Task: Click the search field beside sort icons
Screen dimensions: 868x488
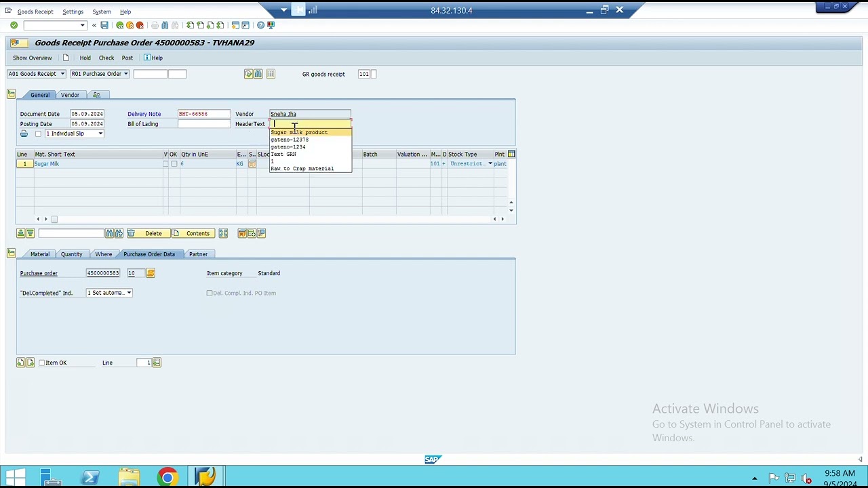Action: 71,233
